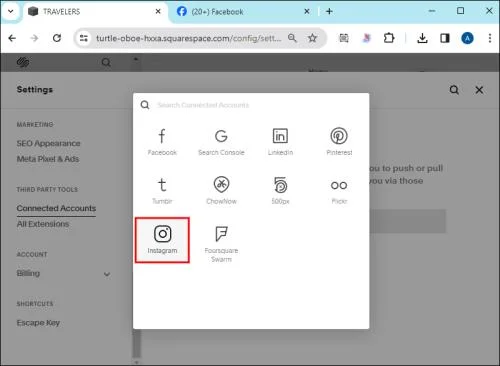
Task: Bookmark this page with the star
Action: pyautogui.click(x=312, y=38)
